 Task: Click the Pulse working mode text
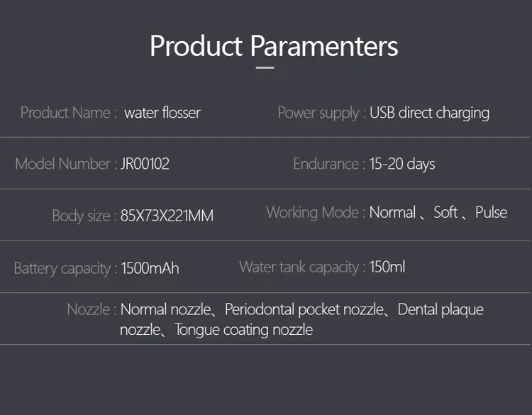(x=491, y=213)
